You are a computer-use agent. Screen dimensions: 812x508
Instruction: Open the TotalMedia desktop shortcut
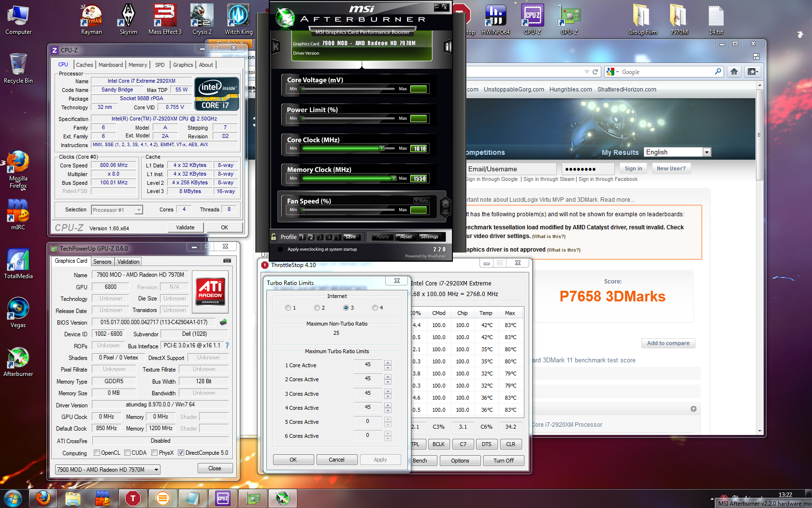(18, 264)
